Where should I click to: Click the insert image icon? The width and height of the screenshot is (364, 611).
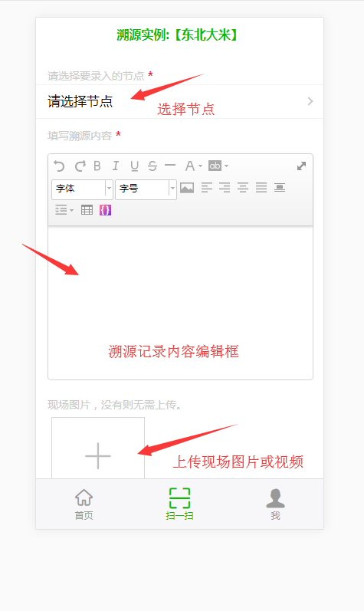point(187,189)
